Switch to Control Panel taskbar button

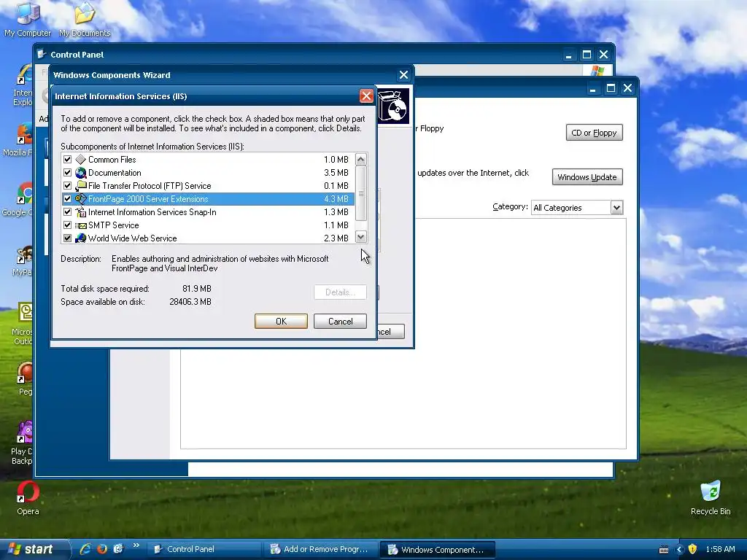(x=204, y=549)
